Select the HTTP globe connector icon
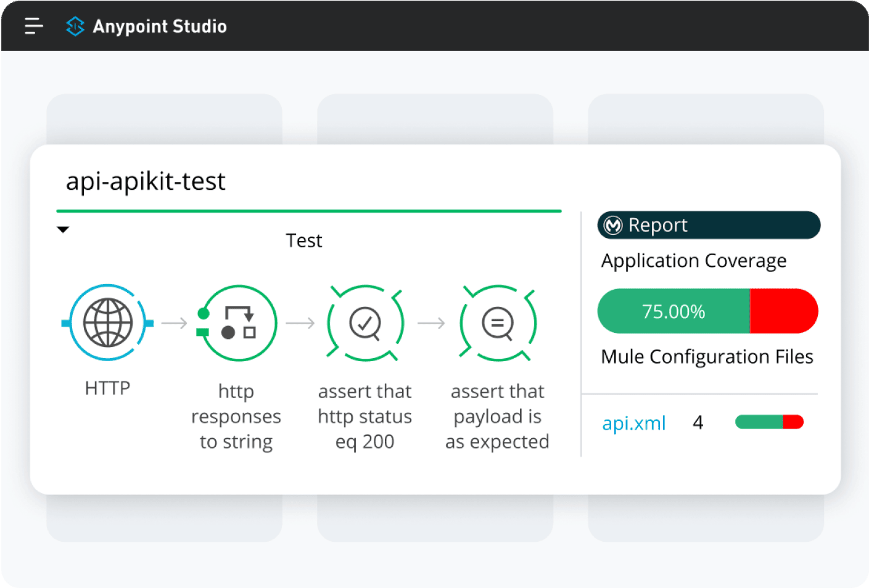 pyautogui.click(x=108, y=323)
